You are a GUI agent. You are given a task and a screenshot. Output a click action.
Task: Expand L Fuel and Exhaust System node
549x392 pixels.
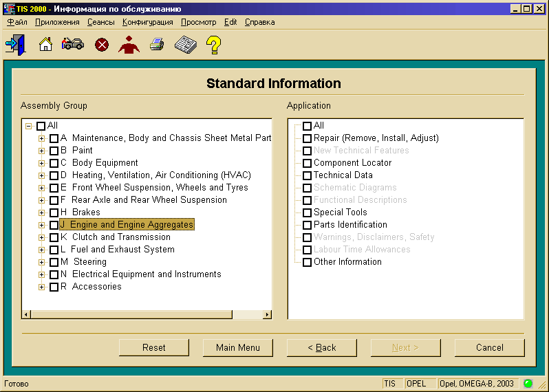42,250
